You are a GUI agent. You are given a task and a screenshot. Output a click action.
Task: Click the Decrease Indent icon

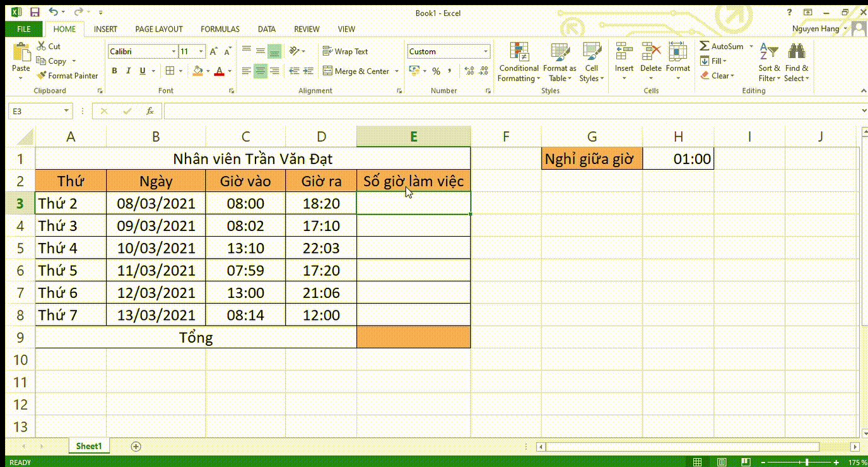(295, 71)
